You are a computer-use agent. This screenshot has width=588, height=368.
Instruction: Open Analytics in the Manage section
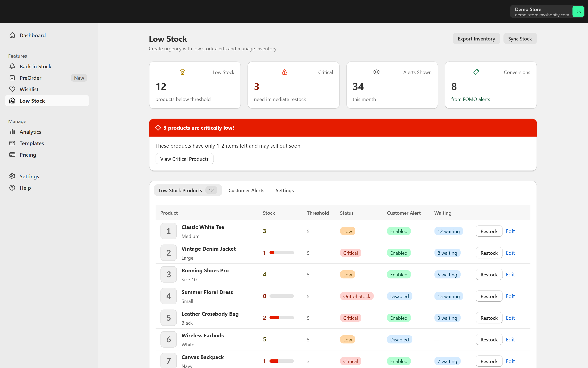47,132
